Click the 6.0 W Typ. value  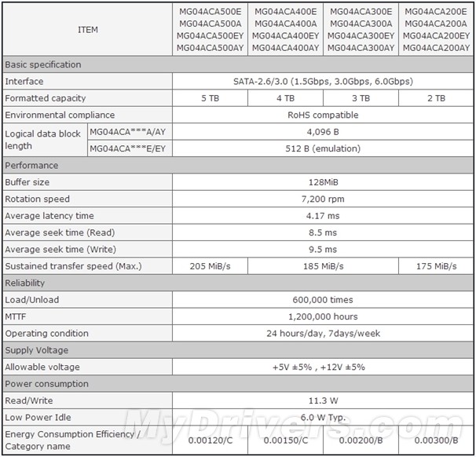323,418
